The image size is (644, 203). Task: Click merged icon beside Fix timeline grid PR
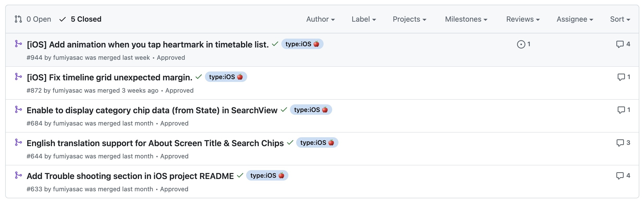pos(18,77)
